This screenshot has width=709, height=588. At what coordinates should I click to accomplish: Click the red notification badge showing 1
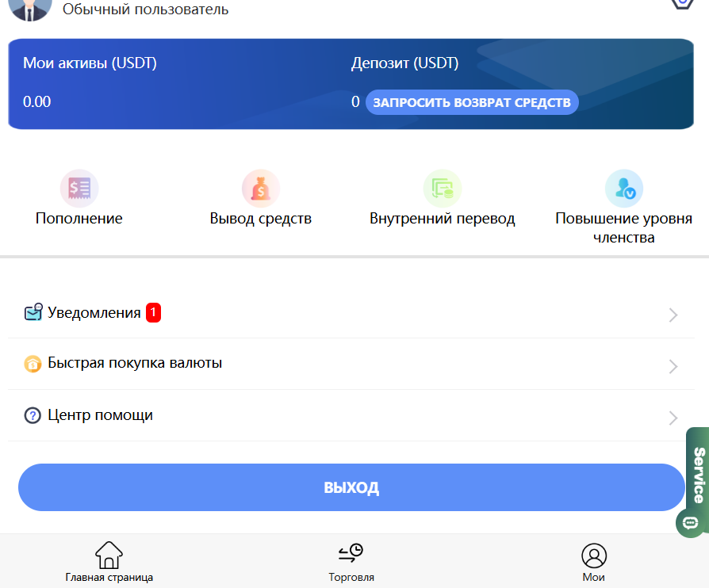tap(152, 311)
